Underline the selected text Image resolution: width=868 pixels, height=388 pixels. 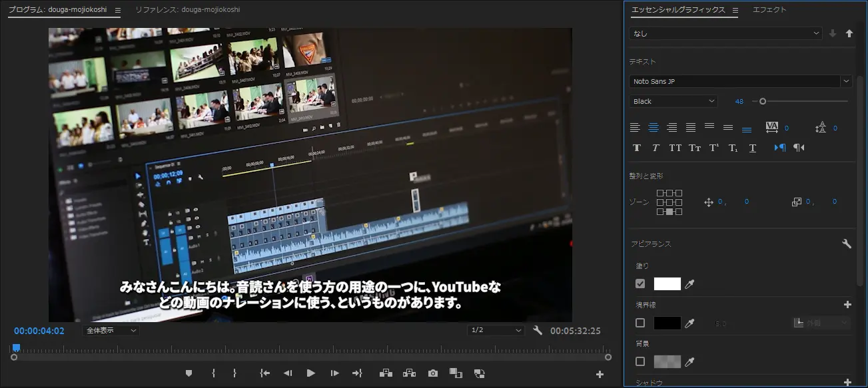752,147
